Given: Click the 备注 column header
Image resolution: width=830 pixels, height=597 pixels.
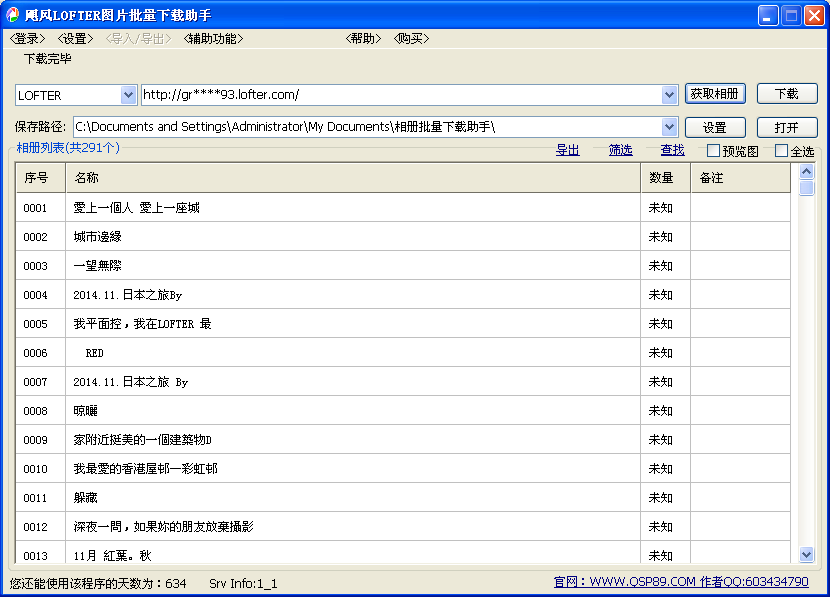Looking at the screenshot, I should [x=741, y=178].
